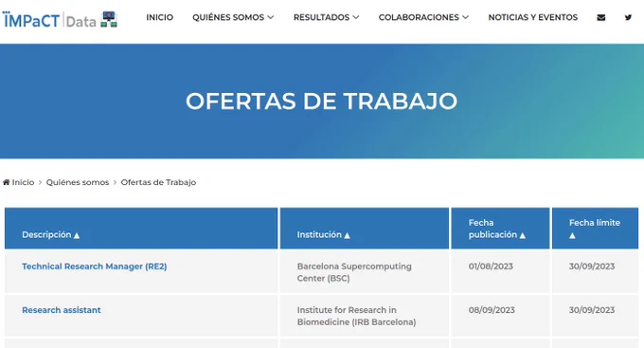Click the OFERTAS DE TRABAJO banner title
This screenshot has height=348, width=644.
click(x=322, y=101)
